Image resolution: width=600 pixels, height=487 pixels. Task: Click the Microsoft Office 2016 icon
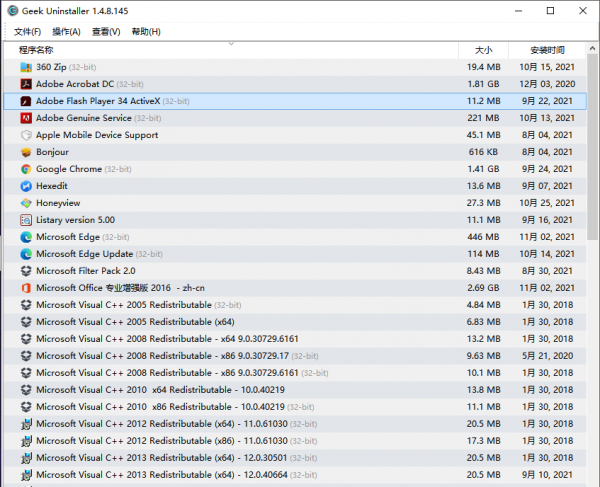click(x=26, y=288)
